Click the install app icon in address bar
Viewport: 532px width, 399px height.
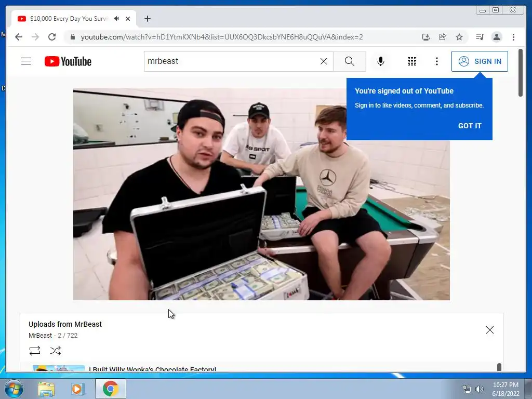(426, 37)
